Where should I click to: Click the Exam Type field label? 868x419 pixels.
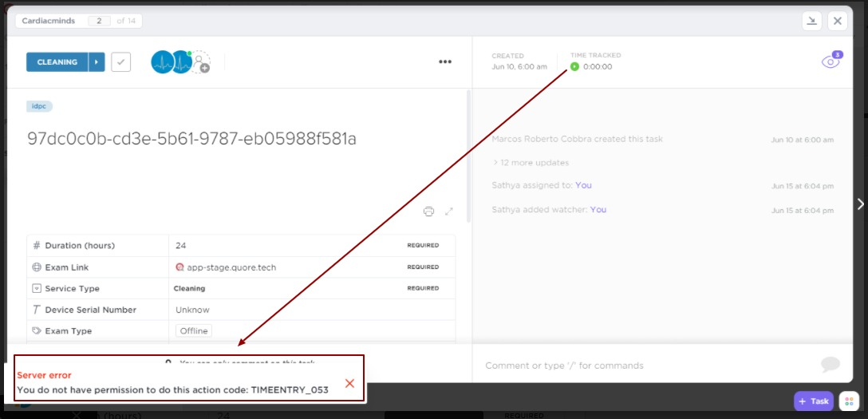click(x=68, y=331)
